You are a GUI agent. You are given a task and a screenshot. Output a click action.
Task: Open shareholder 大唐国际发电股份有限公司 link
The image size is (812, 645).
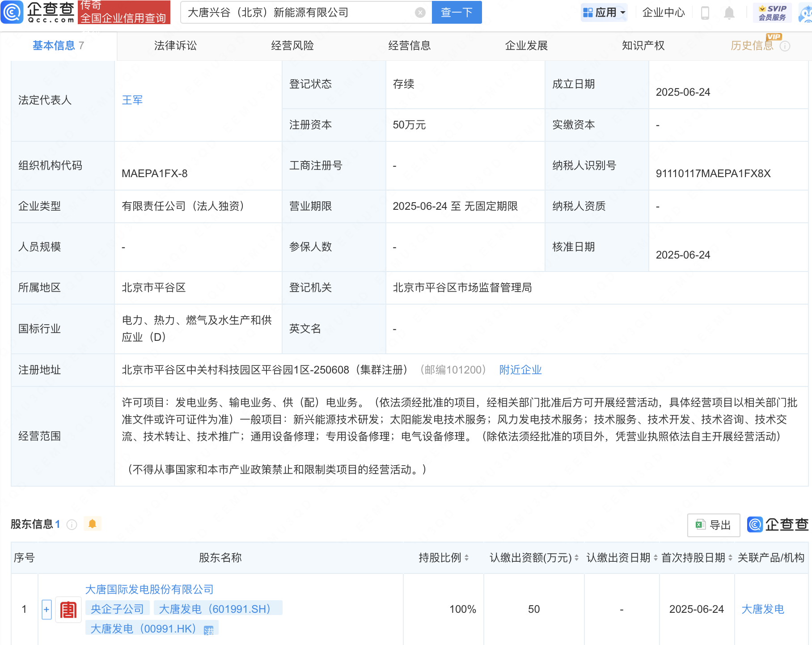[x=149, y=590]
